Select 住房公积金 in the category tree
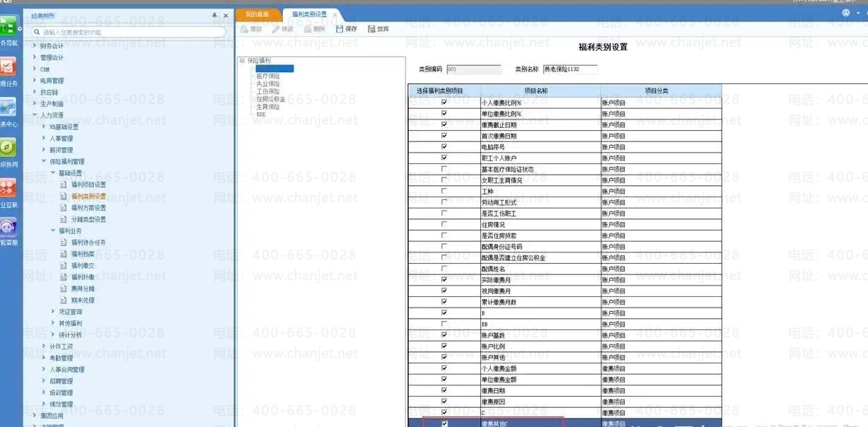The height and width of the screenshot is (427, 868). [x=270, y=99]
